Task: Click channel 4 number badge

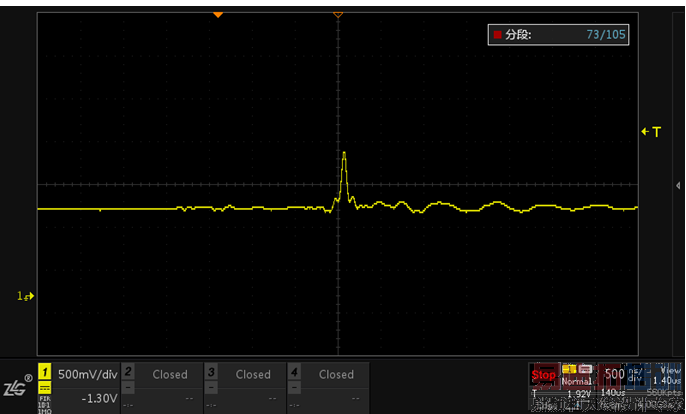Action: point(294,372)
